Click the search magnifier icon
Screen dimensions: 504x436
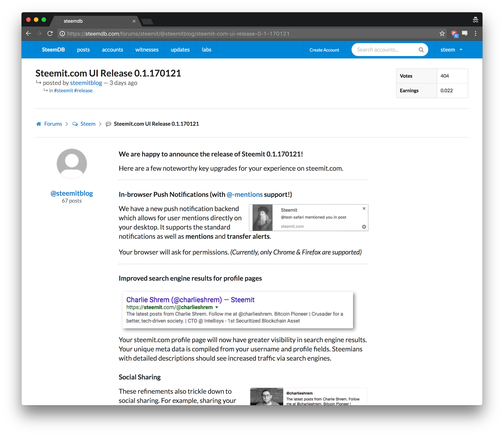click(x=421, y=50)
